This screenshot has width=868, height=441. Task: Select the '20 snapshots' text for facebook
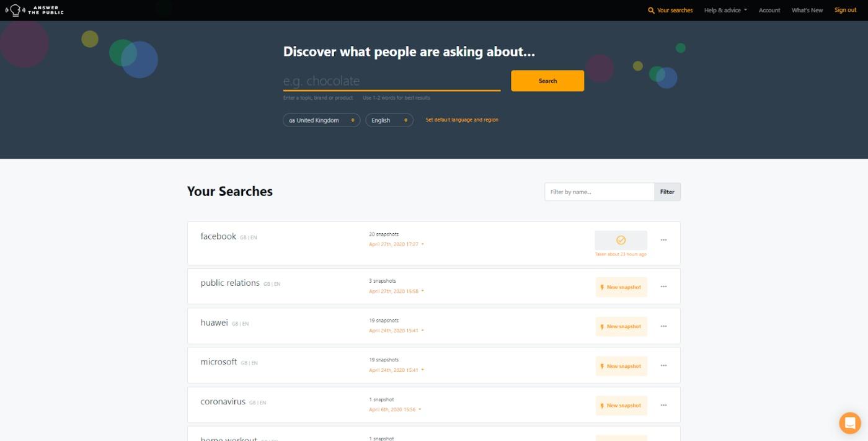(x=384, y=234)
